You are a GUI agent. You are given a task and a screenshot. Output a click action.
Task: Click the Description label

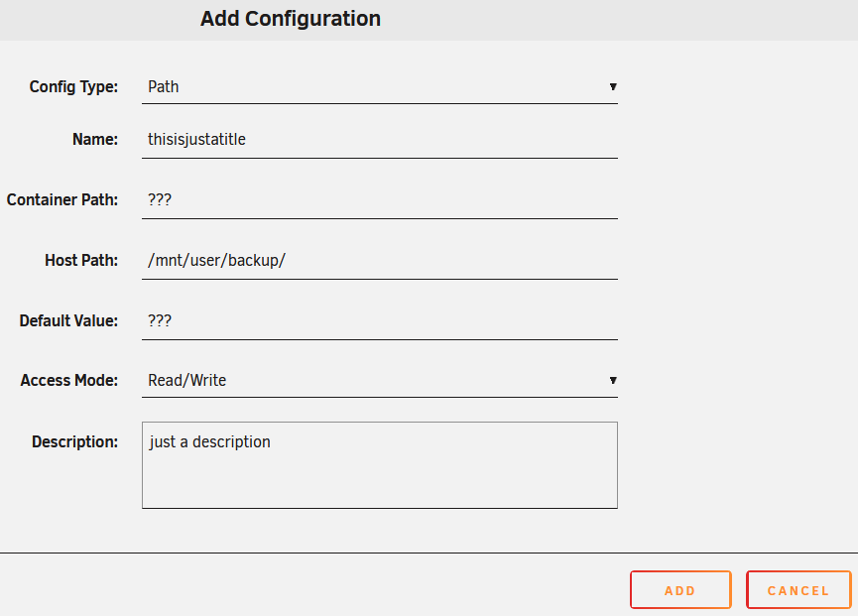coord(75,442)
